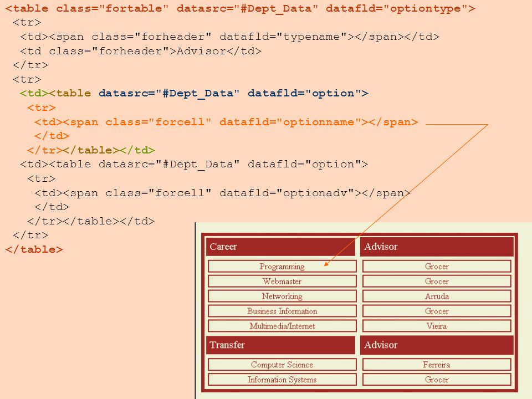Click the black </tr></table></td> closing line
The height and width of the screenshot is (399, 532).
91,221
